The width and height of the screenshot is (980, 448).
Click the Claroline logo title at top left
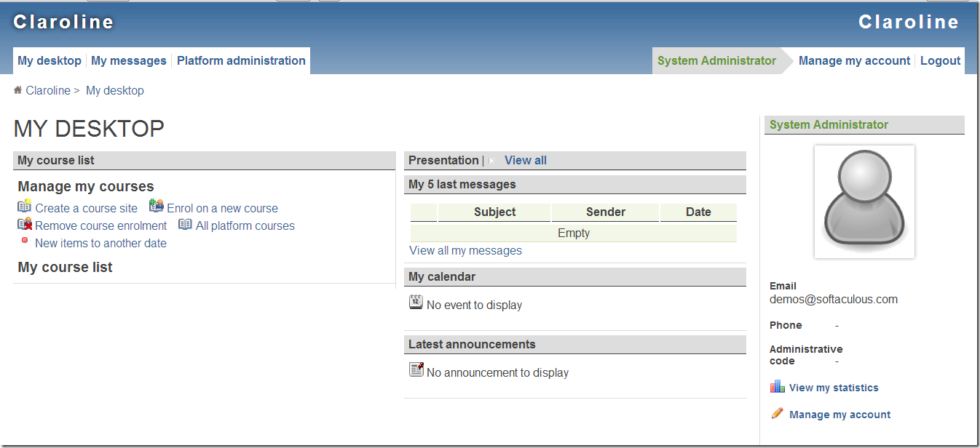[64, 23]
